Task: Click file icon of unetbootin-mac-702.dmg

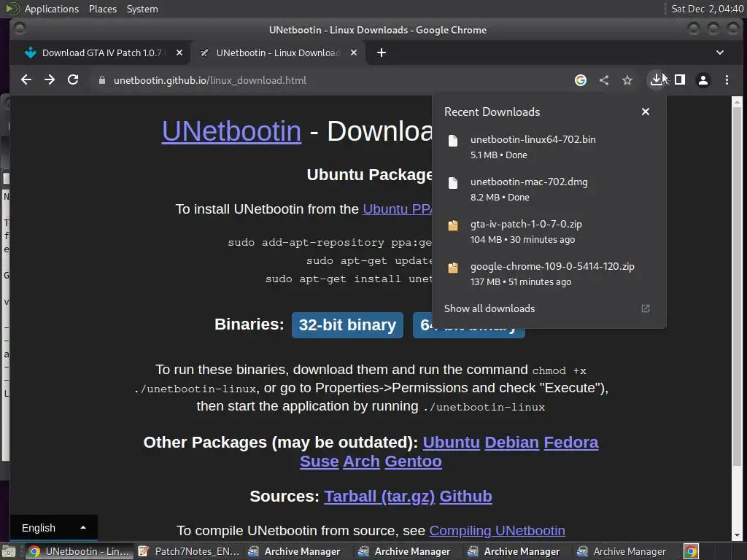Action: [452, 183]
